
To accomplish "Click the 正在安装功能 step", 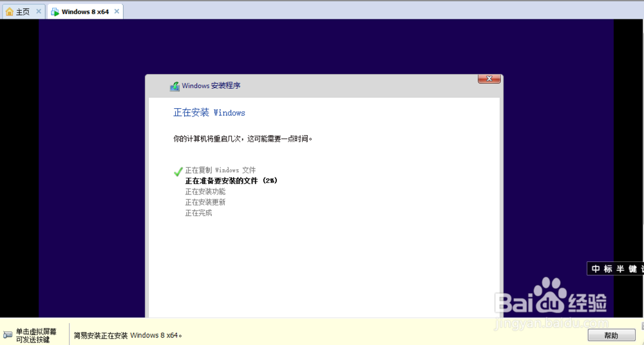I will (205, 191).
